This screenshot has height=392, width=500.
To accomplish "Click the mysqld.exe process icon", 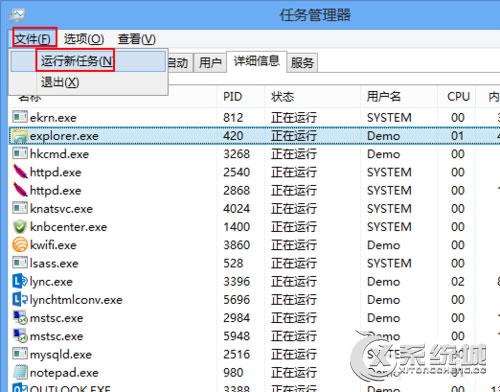I will [x=20, y=354].
